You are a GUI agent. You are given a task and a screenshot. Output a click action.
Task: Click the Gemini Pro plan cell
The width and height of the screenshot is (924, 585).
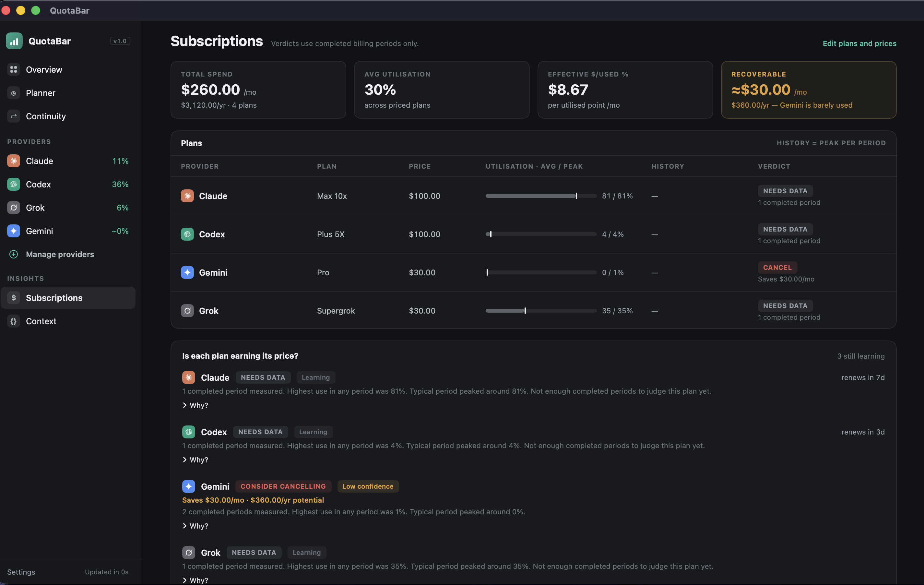pyautogui.click(x=323, y=272)
